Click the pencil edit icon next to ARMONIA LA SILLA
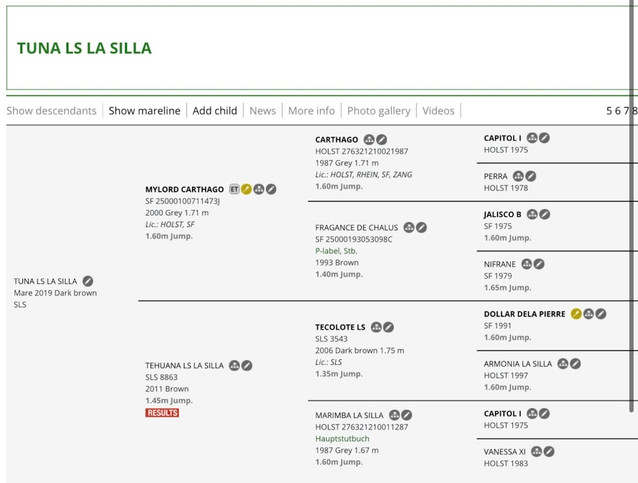This screenshot has width=638, height=483. [x=574, y=363]
